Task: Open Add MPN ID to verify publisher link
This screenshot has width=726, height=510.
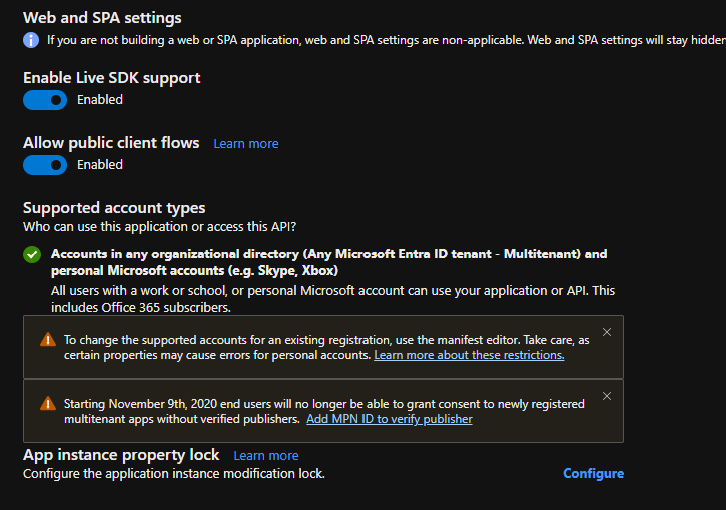Action: pos(389,419)
